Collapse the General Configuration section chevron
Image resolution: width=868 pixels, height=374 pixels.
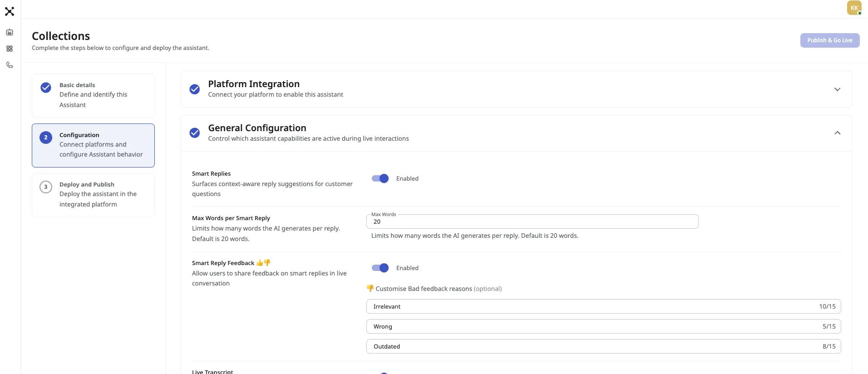point(837,133)
